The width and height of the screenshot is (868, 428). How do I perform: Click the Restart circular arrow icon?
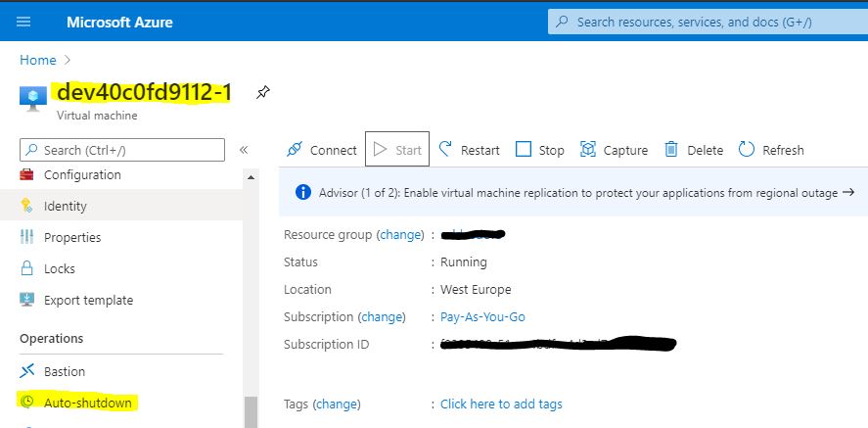click(445, 150)
